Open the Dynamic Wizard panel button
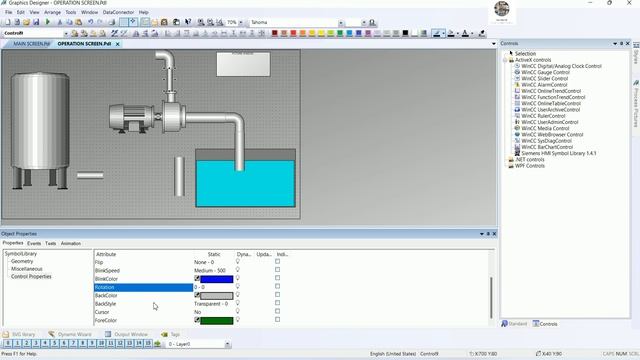 pyautogui.click(x=70, y=334)
